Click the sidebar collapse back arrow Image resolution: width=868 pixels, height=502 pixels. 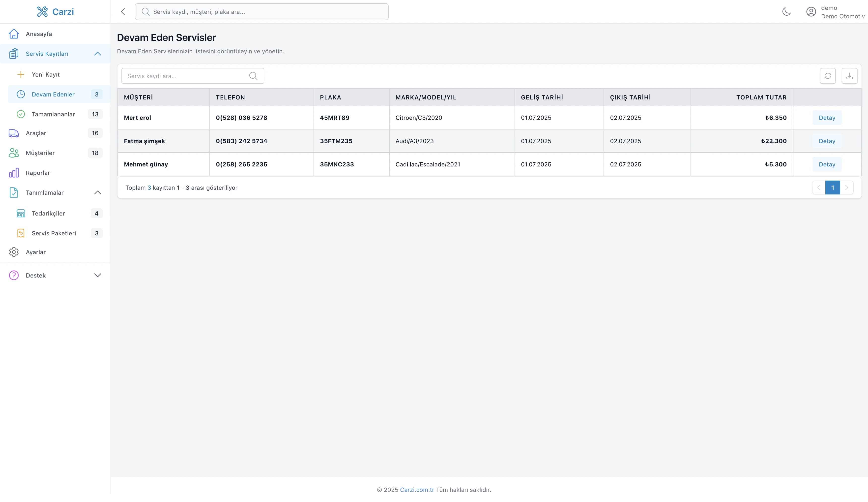123,12
